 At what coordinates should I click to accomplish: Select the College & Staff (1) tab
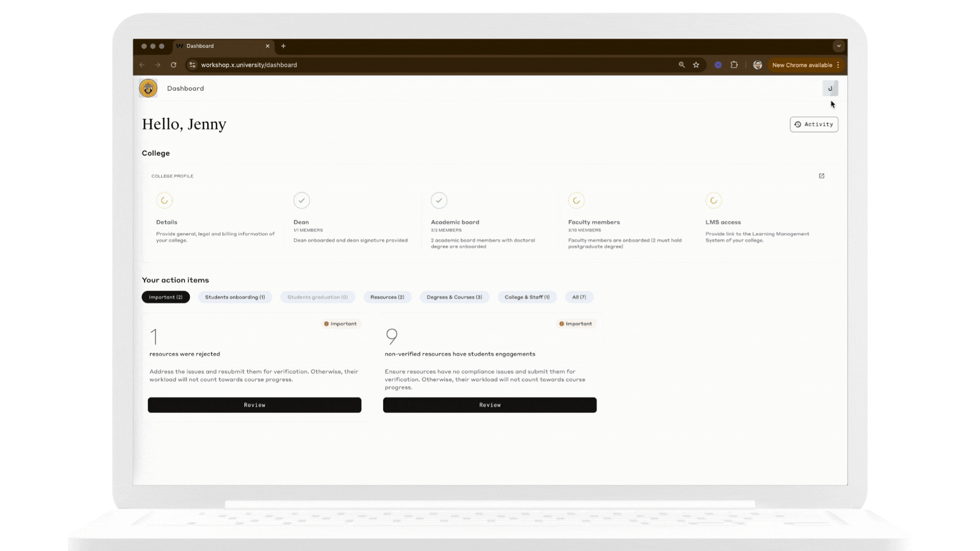click(x=527, y=297)
